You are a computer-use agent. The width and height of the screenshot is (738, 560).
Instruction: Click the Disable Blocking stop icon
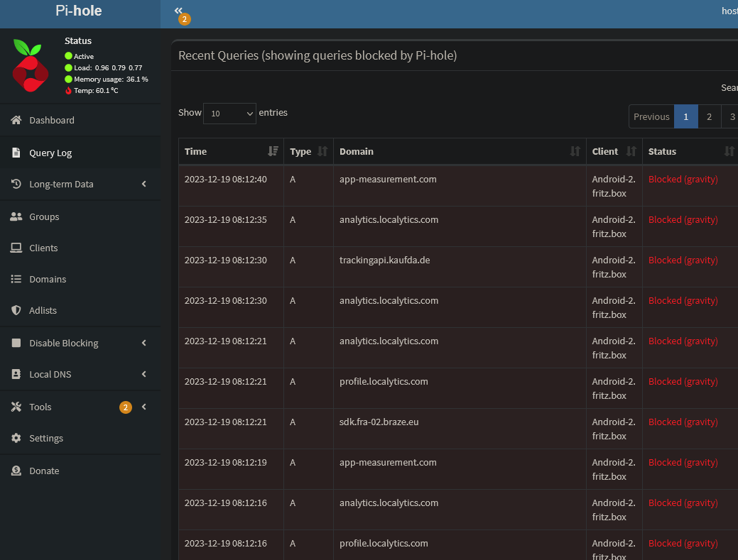point(16,343)
